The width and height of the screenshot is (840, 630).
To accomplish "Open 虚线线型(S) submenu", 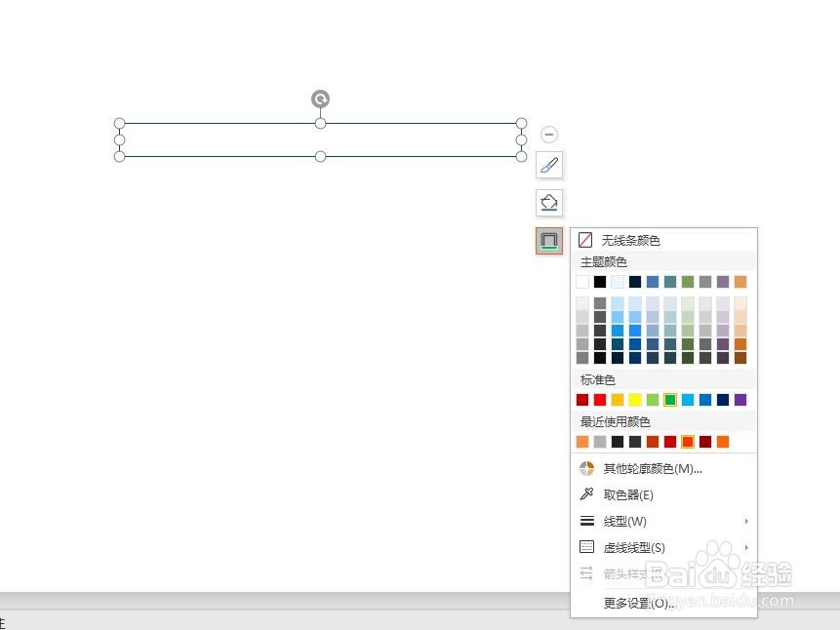I will (x=634, y=547).
